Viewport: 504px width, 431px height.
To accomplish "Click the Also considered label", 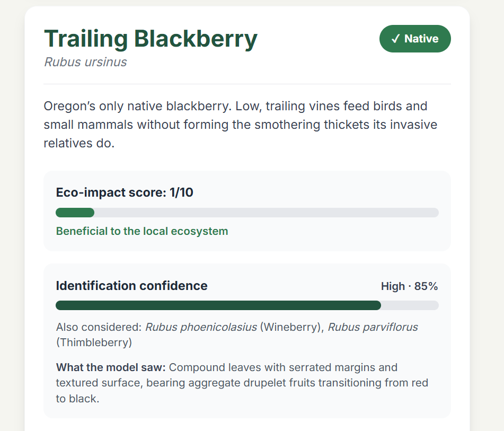I will 99,327.
